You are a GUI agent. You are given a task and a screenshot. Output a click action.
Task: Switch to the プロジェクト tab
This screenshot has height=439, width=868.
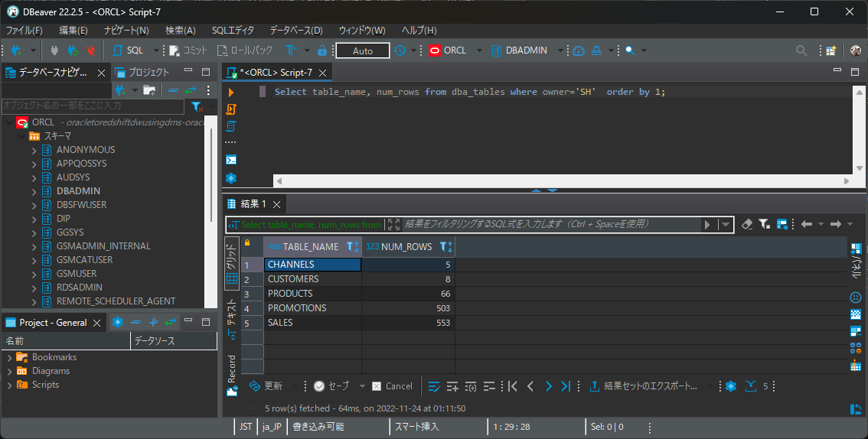pyautogui.click(x=142, y=72)
